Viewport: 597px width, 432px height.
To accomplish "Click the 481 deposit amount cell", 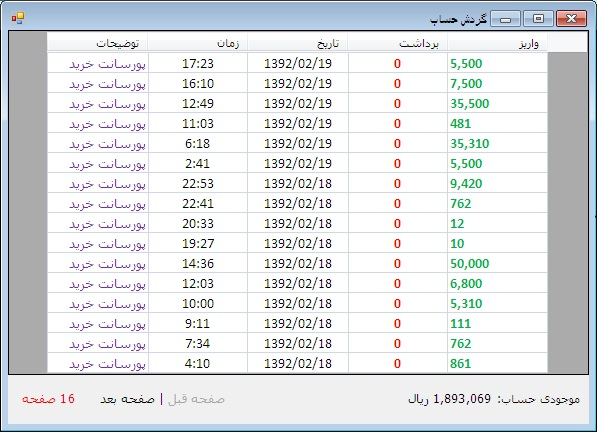I will 498,123.
